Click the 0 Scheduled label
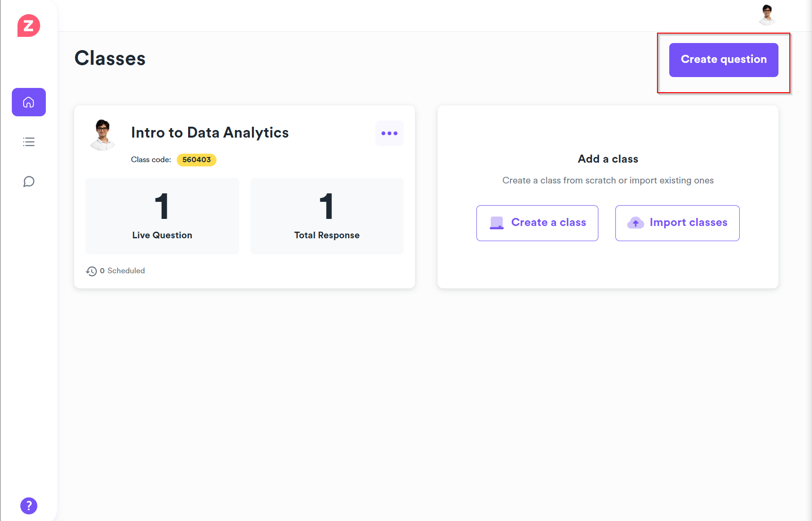The height and width of the screenshot is (521, 812). pos(123,271)
